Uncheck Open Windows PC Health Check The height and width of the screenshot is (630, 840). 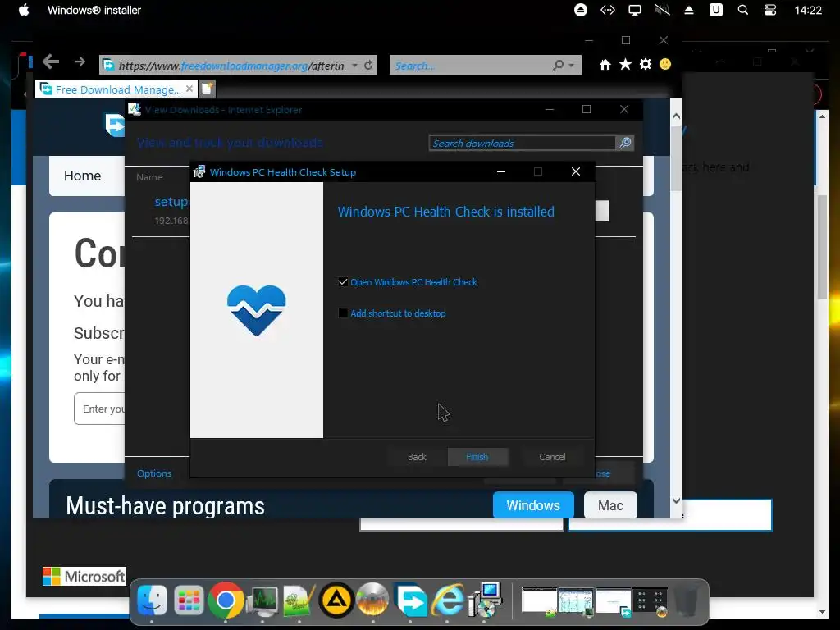pos(343,282)
